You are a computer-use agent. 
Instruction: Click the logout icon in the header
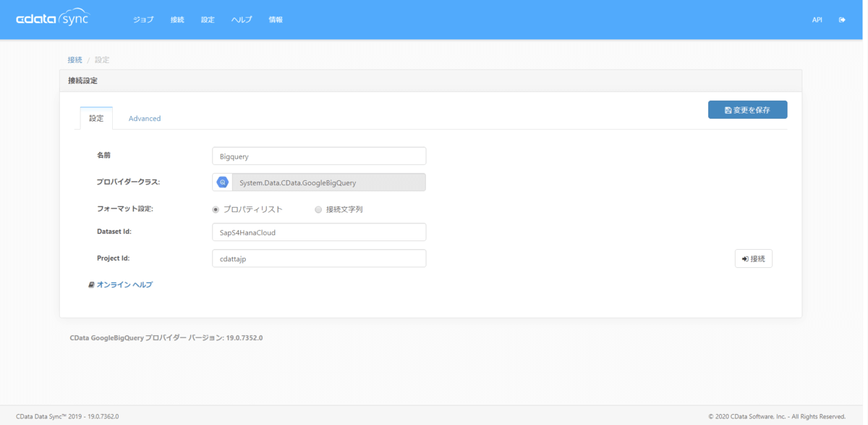click(842, 20)
